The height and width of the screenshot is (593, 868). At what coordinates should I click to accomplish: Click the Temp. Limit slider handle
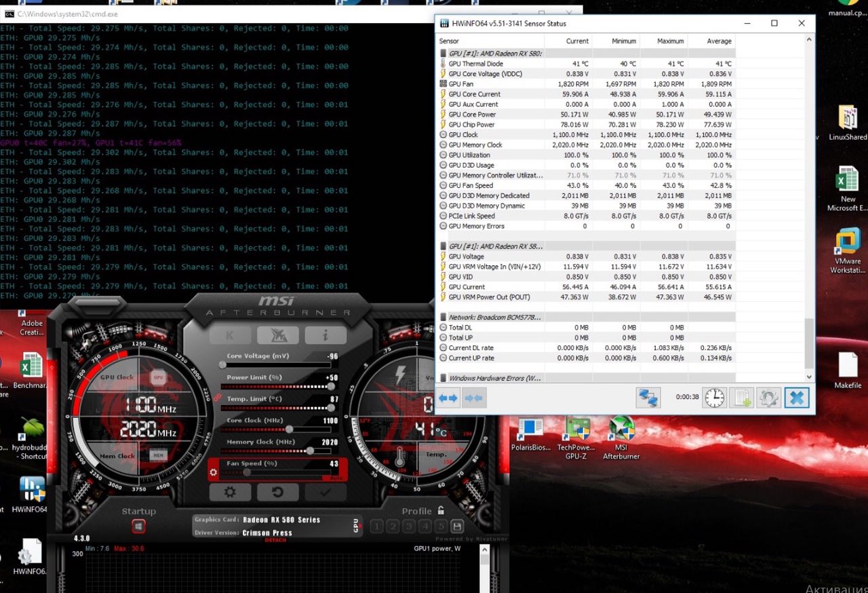tap(331, 408)
